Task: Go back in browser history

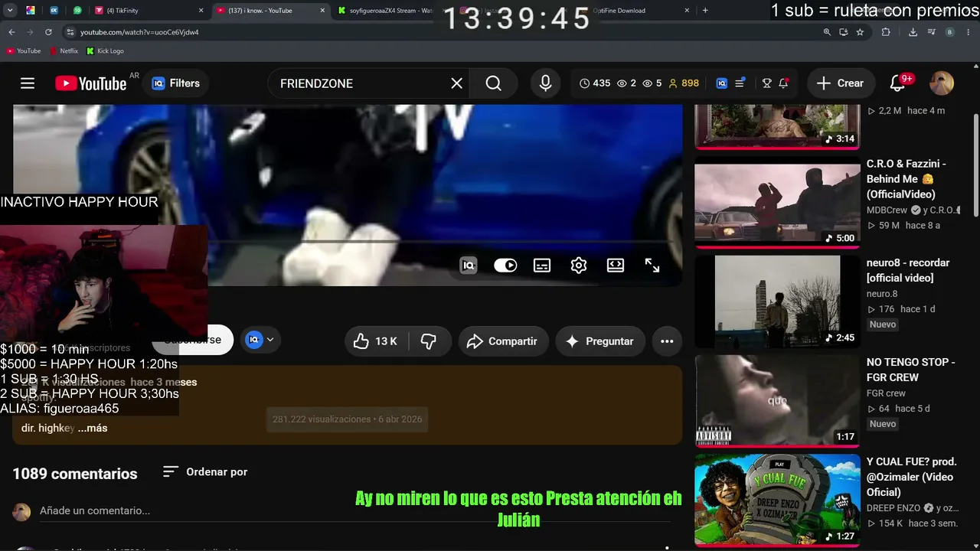Action: point(11,32)
